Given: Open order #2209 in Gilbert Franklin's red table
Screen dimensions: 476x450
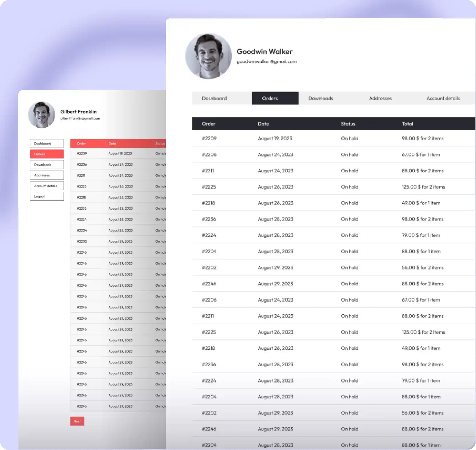Looking at the screenshot, I should tap(82, 154).
